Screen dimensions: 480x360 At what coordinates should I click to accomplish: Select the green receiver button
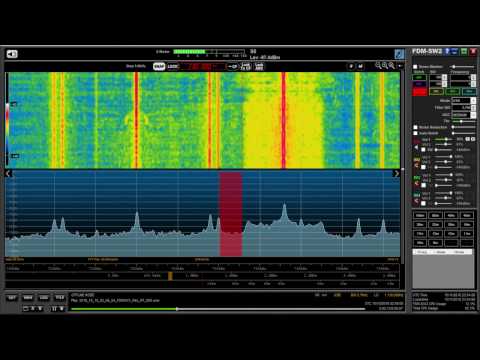coord(419,77)
